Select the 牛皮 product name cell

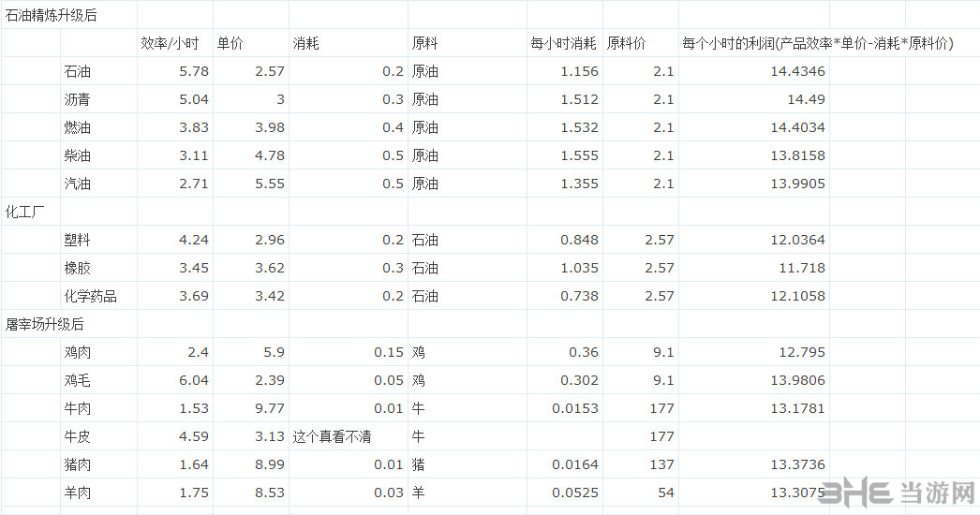pyautogui.click(x=78, y=437)
